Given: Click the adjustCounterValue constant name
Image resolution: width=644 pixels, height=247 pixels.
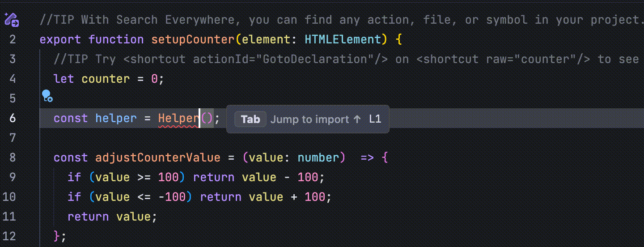Looking at the screenshot, I should point(158,158).
